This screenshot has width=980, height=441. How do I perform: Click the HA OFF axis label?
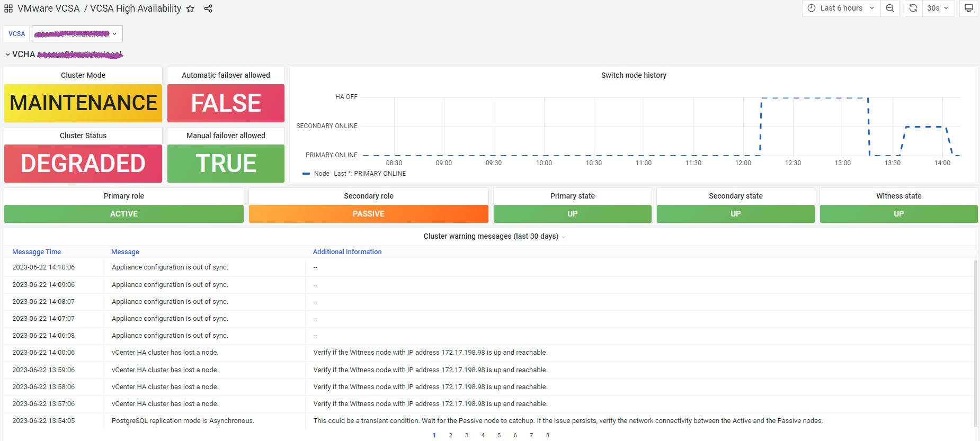click(x=346, y=97)
